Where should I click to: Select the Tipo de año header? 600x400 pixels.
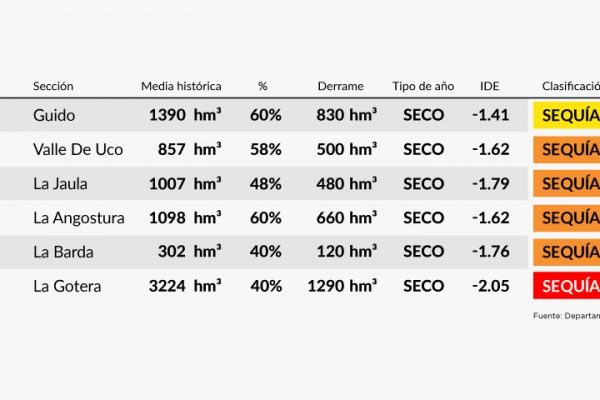coord(423,87)
